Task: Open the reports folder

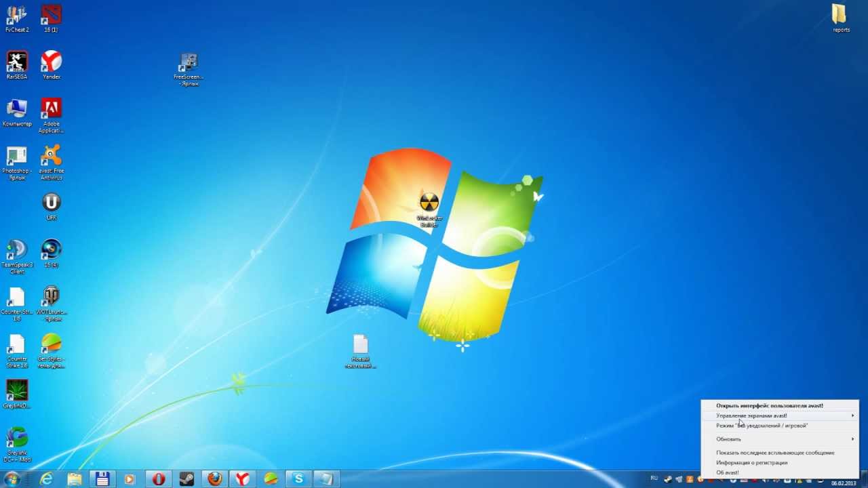Action: pyautogui.click(x=841, y=19)
